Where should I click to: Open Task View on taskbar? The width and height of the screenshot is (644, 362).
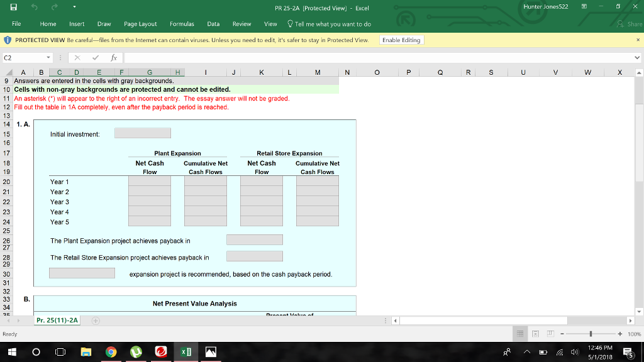[x=60, y=352]
